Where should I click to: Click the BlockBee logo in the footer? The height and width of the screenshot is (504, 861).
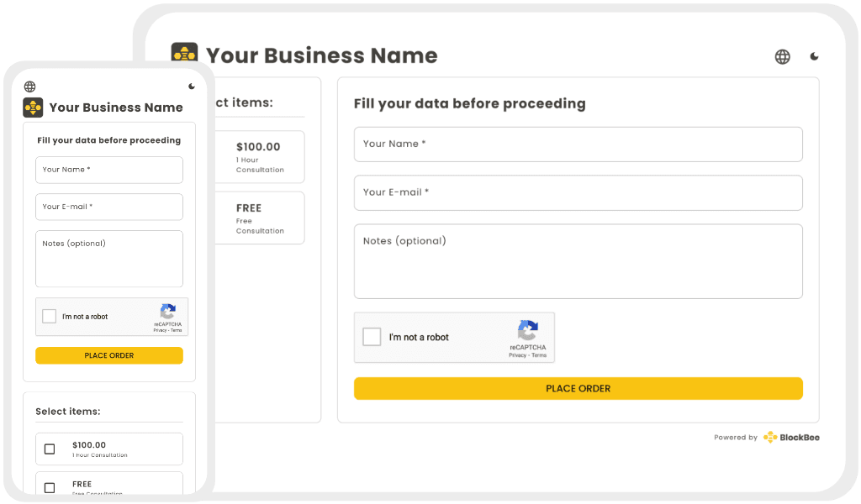click(791, 437)
